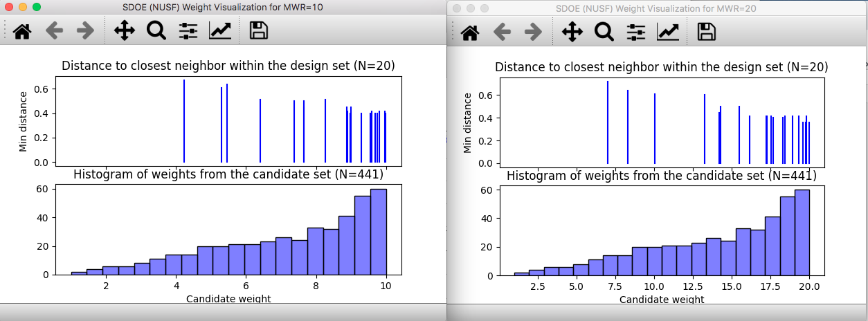
Task: Open axes edit chart icon, MWR=10 window
Action: click(221, 30)
